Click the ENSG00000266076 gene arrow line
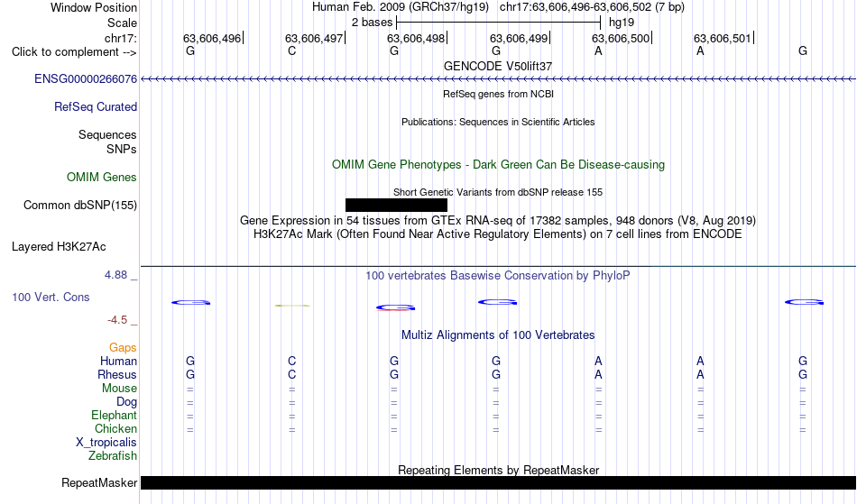 (498, 79)
